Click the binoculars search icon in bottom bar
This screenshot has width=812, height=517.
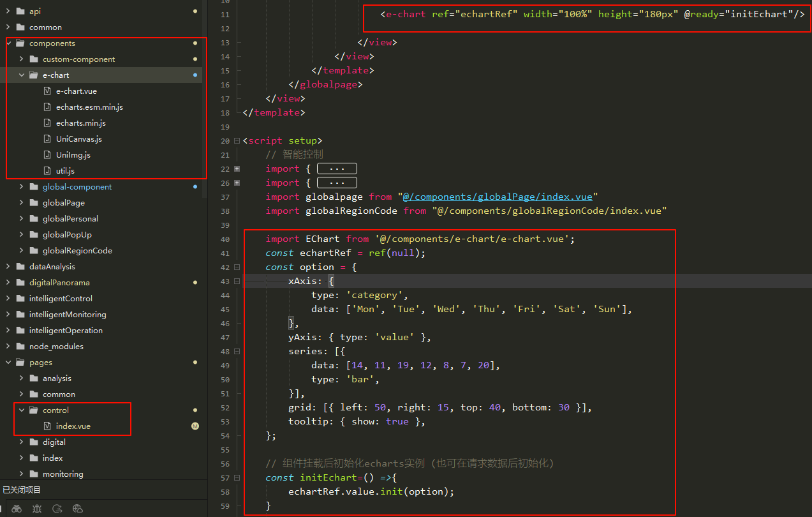coord(17,509)
